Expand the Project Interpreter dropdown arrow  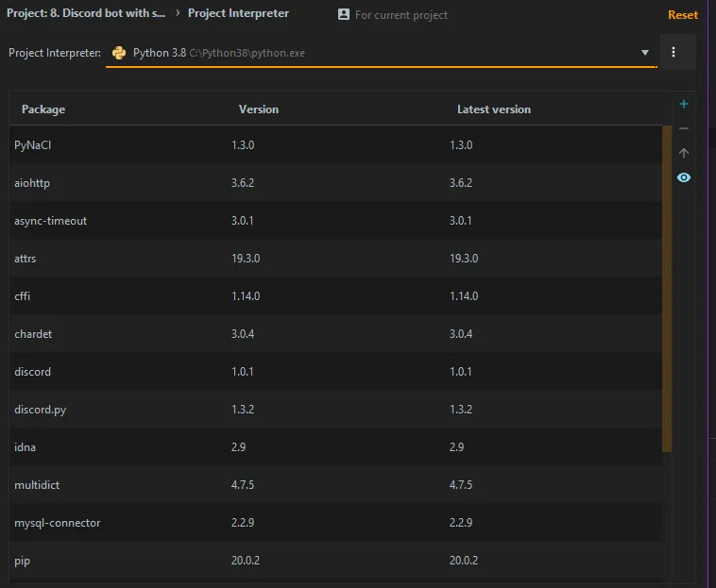645,53
